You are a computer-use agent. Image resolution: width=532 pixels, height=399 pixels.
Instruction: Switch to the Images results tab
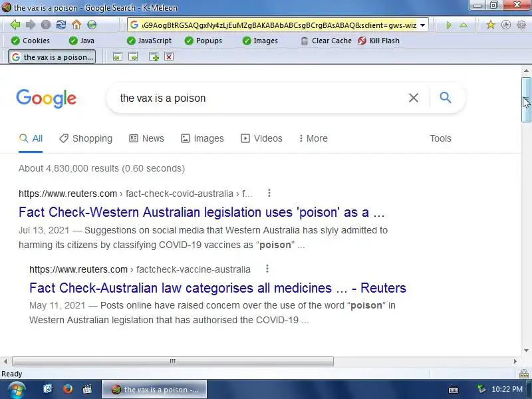point(202,138)
